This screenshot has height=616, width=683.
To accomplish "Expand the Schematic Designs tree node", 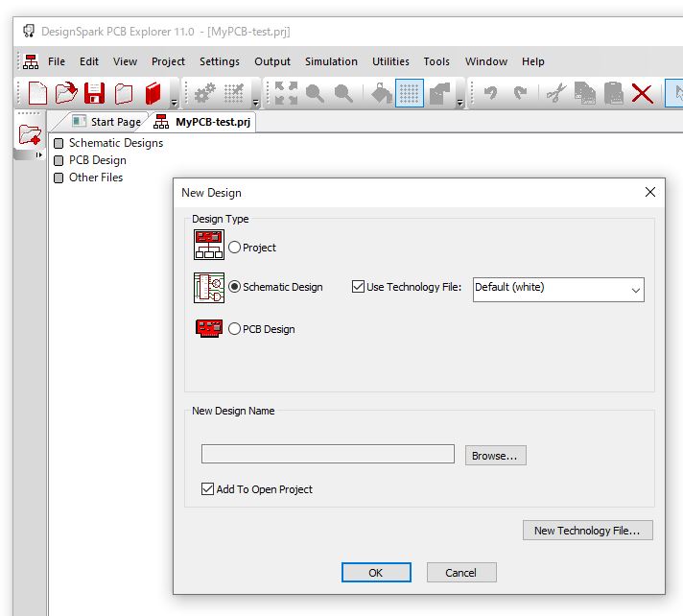I will point(59,144).
